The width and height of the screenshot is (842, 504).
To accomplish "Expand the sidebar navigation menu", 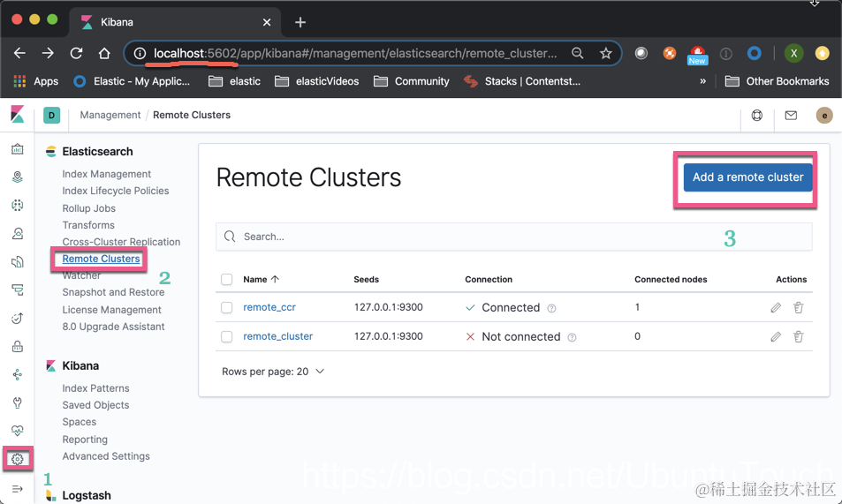I will pos(17,489).
